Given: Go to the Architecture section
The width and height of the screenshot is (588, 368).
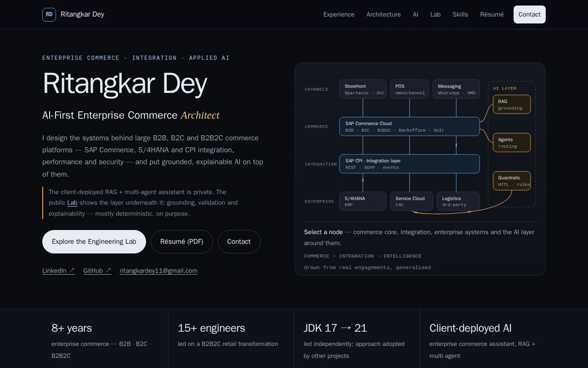Looking at the screenshot, I should click(384, 14).
